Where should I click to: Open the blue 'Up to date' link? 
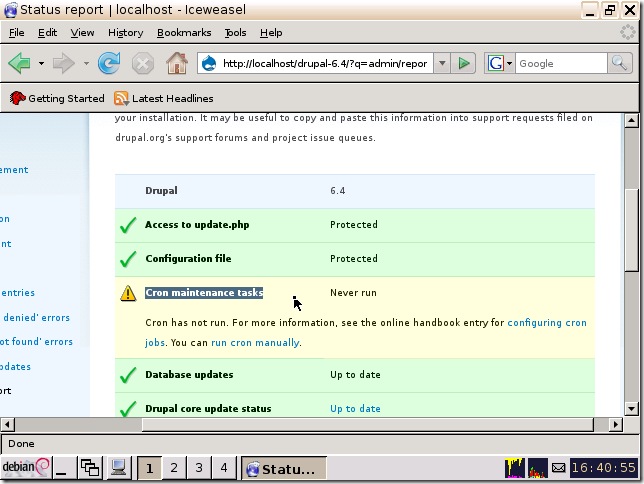[x=355, y=409]
